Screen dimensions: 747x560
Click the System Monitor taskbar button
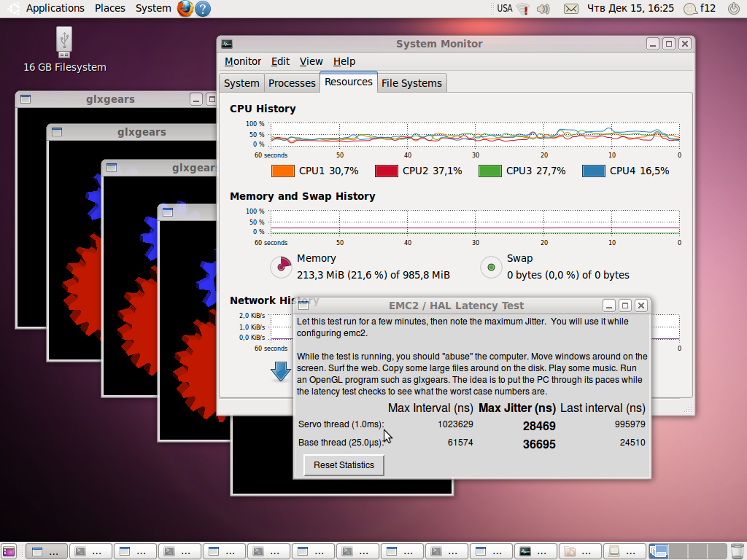point(535,551)
